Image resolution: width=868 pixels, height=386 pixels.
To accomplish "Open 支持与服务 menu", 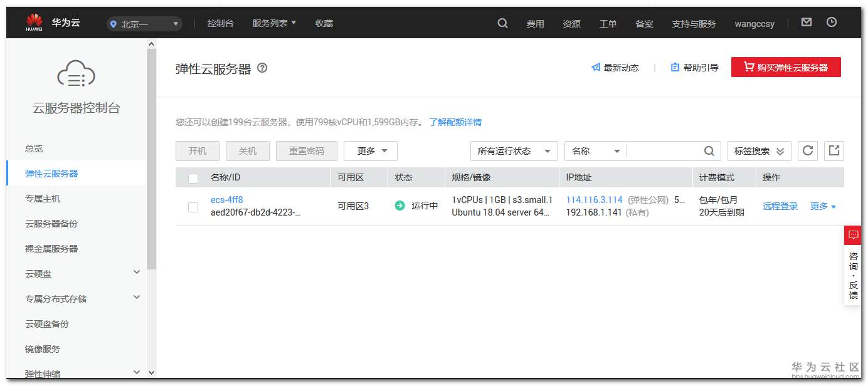I will coord(694,24).
